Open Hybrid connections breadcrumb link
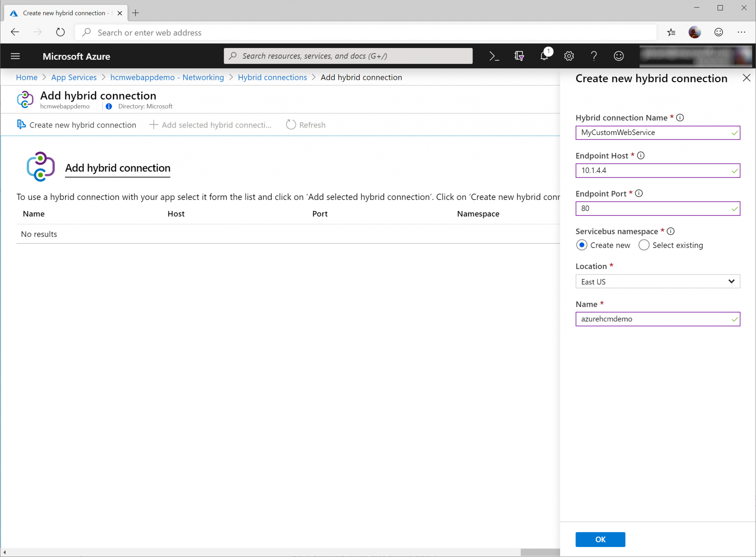 pos(272,77)
